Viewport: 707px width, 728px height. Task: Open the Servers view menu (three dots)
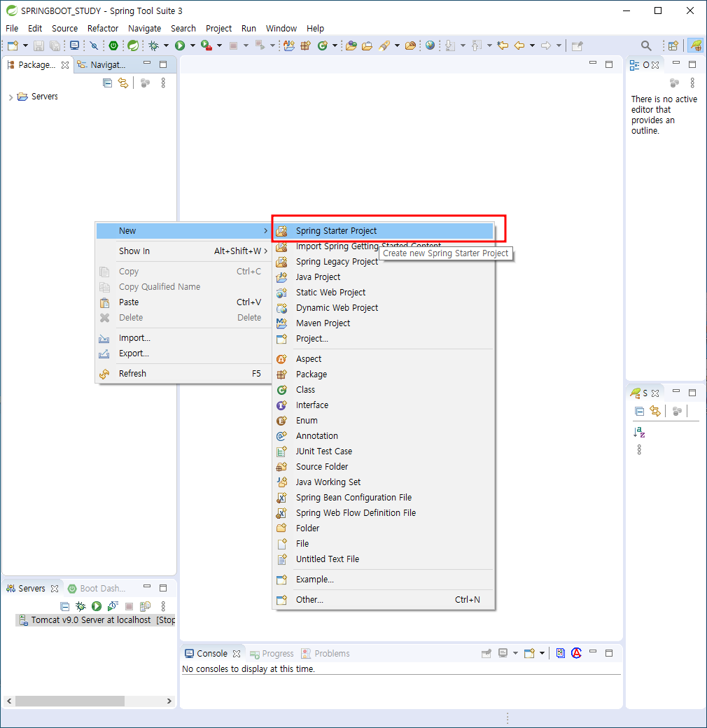pyautogui.click(x=163, y=606)
